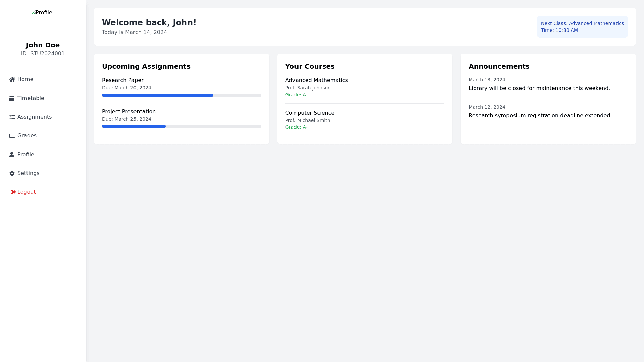644x362 pixels.
Task: Click the Project Presentation progress bar
Action: pyautogui.click(x=181, y=126)
